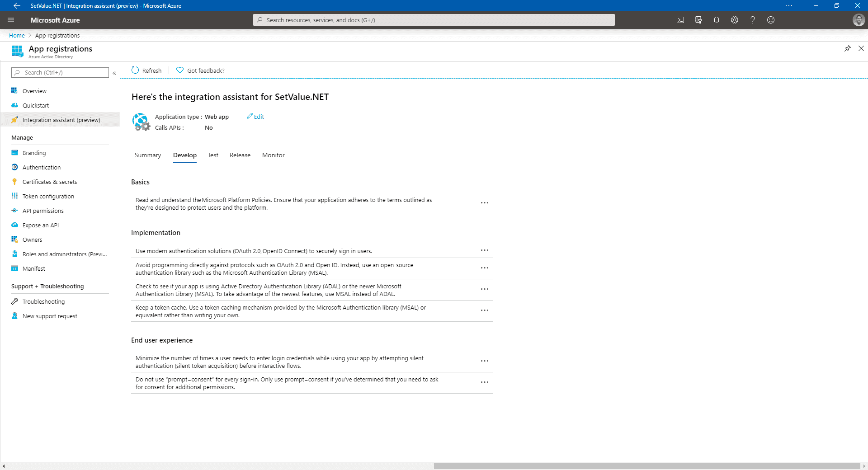Viewport: 868px width, 470px height.
Task: Switch to the Summary tab
Action: tap(148, 155)
